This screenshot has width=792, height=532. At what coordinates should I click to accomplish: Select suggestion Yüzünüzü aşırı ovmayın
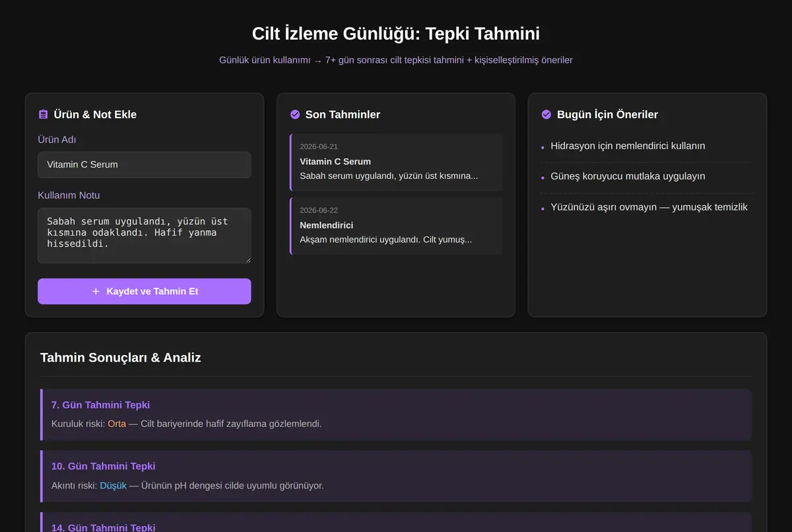[649, 207]
